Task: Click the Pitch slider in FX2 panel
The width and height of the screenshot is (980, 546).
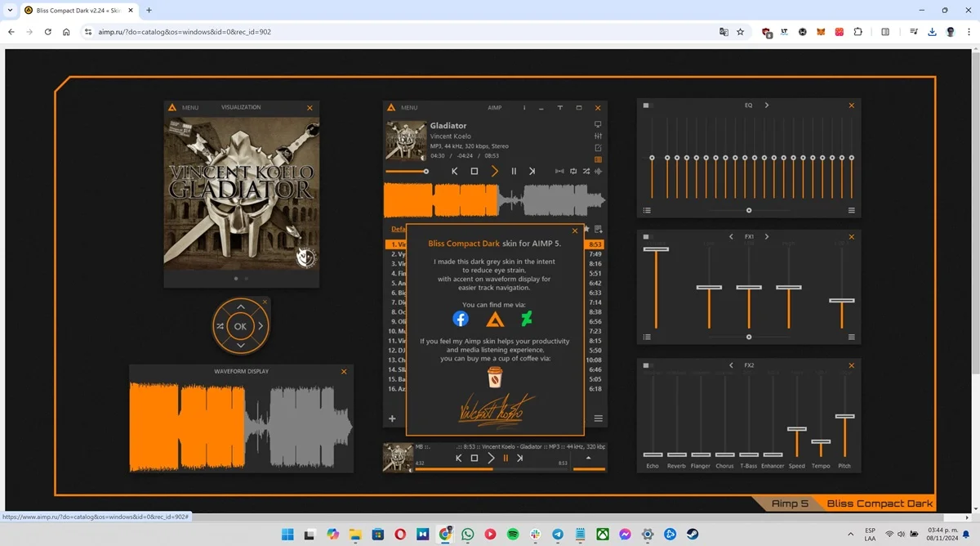Action: (844, 417)
